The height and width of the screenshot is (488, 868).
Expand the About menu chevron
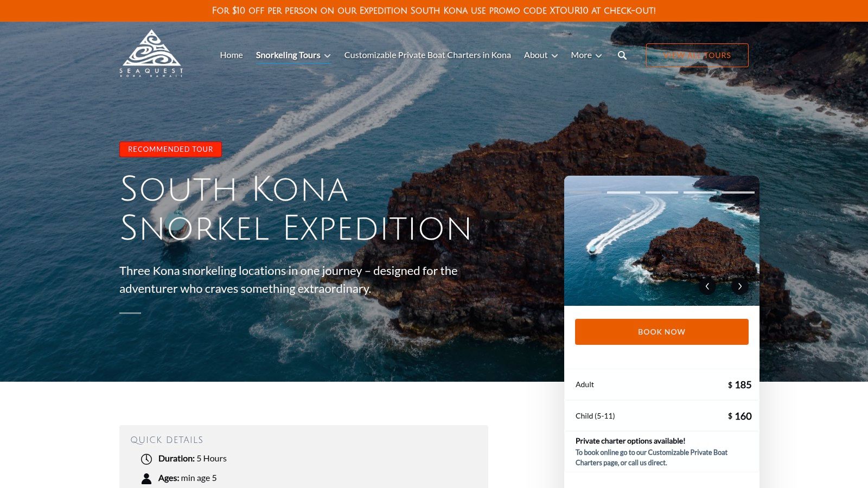pyautogui.click(x=554, y=56)
